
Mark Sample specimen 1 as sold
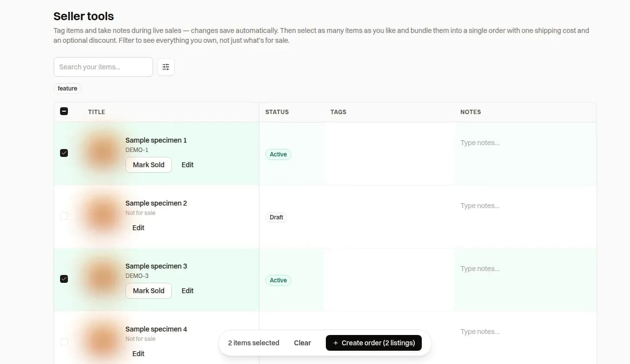(149, 165)
